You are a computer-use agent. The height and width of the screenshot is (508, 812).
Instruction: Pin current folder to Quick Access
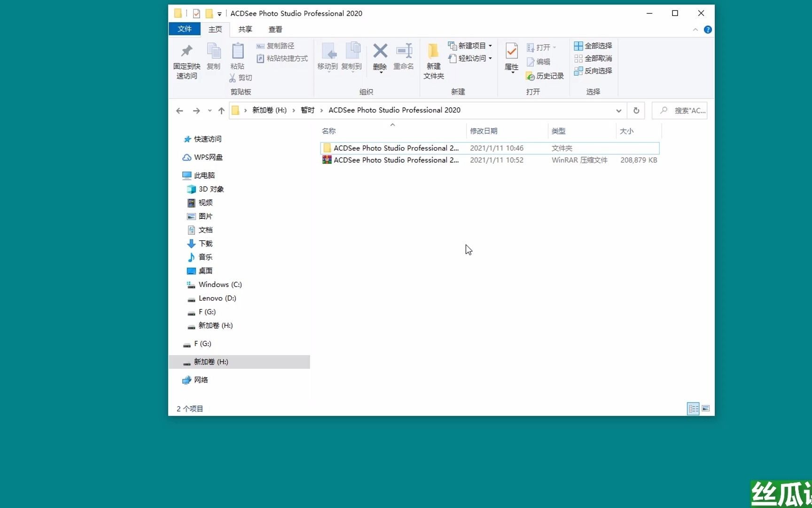[186, 60]
